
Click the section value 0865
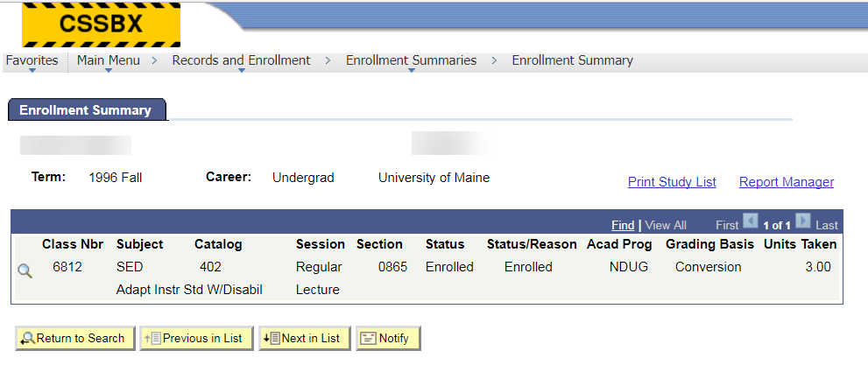pyautogui.click(x=392, y=267)
